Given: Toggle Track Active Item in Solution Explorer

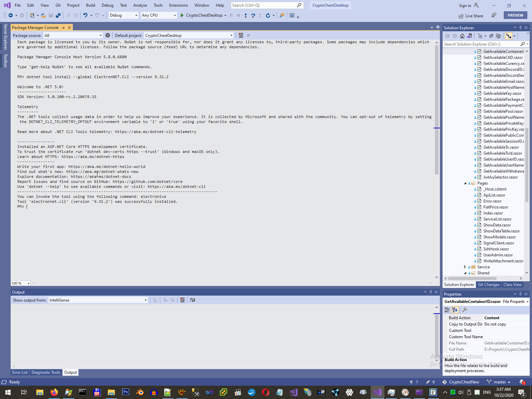Looking at the screenshot, I should coord(509,36).
